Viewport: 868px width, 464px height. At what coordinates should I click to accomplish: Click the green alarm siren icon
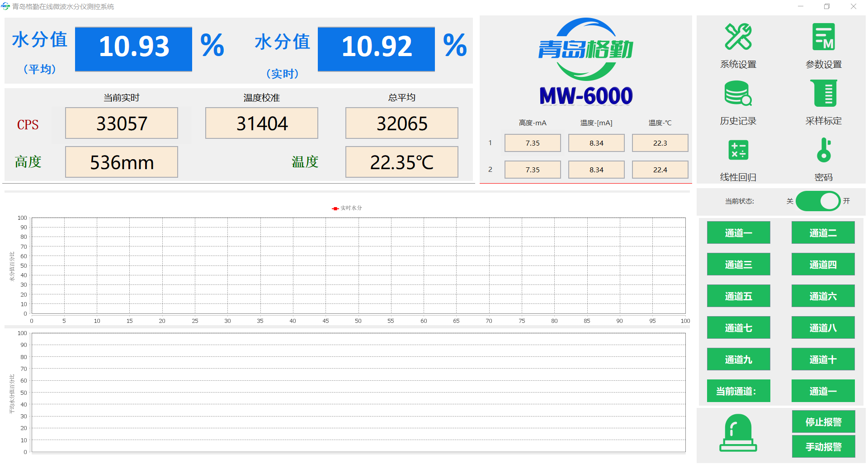738,433
